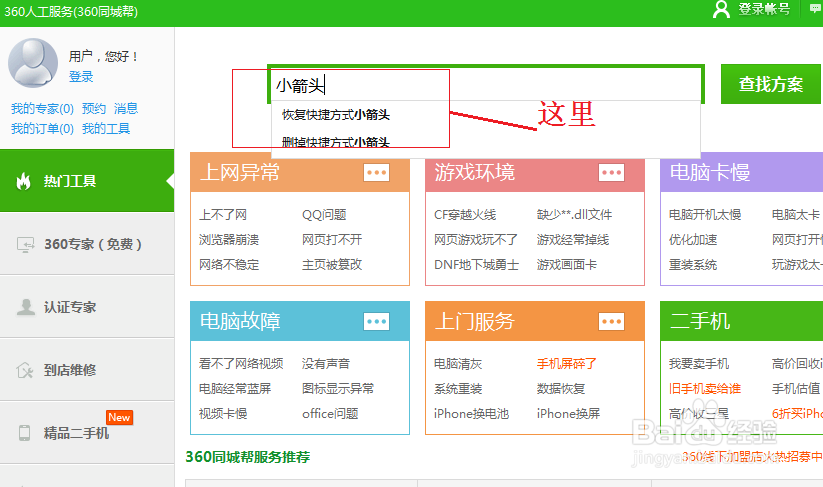This screenshot has width=823, height=487.
Task: Open 电脑清灰 item
Action: coord(458,364)
